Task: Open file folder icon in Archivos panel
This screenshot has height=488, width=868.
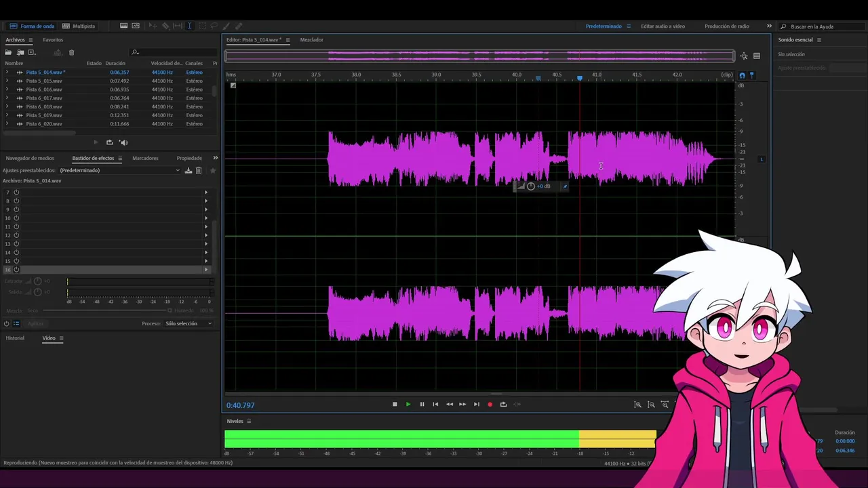Action: coord(9,52)
